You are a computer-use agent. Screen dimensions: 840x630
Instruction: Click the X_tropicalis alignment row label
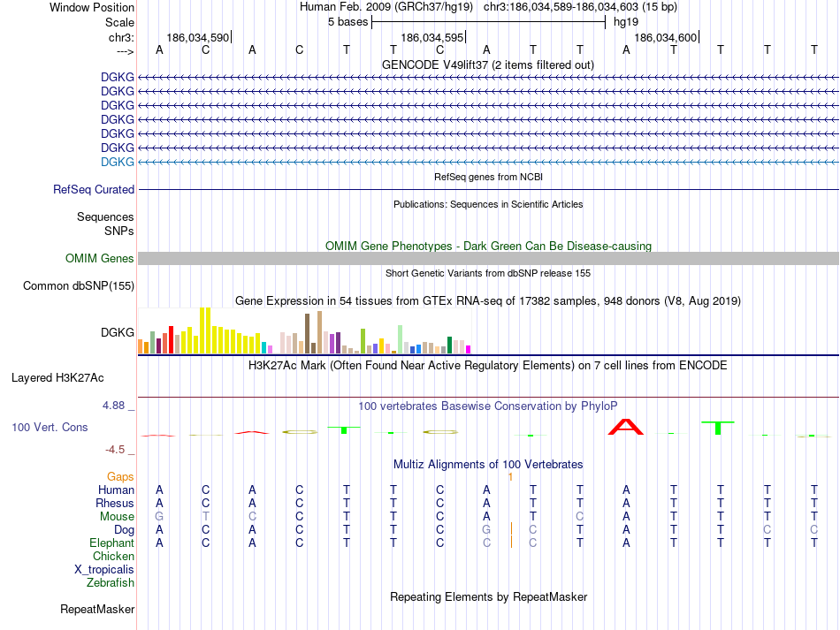(x=104, y=570)
